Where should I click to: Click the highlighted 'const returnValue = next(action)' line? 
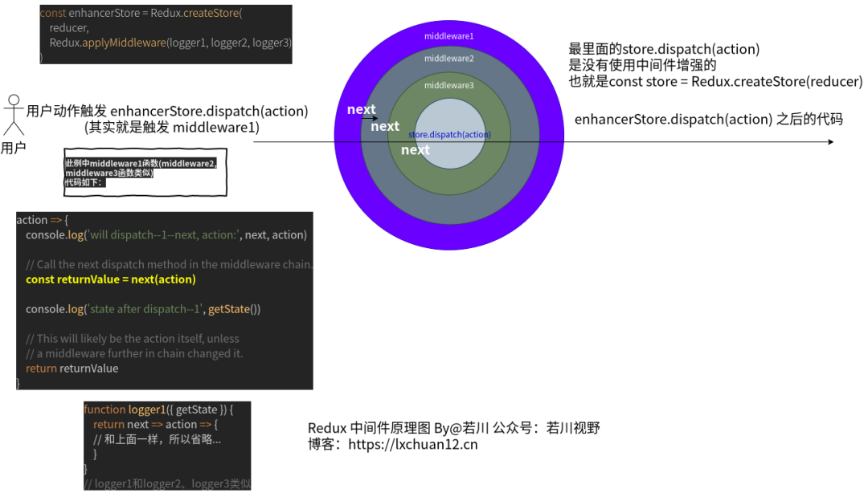point(111,279)
